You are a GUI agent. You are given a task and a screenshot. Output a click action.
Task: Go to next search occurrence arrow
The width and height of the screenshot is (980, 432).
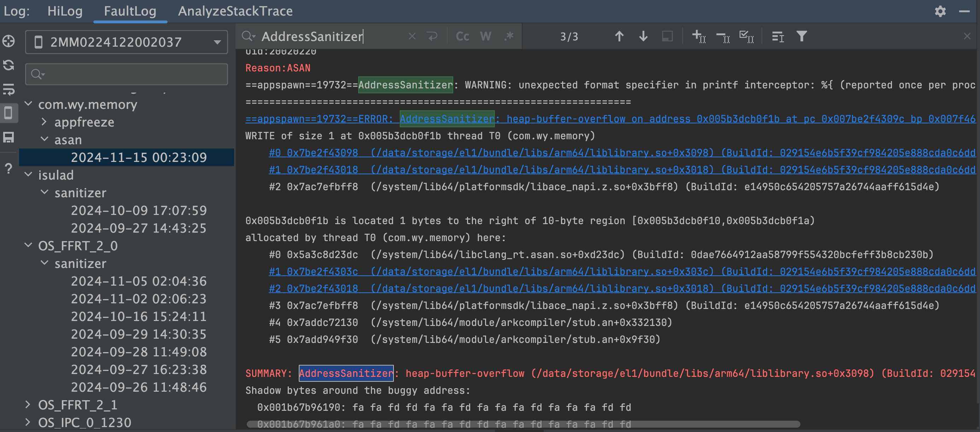pos(643,36)
